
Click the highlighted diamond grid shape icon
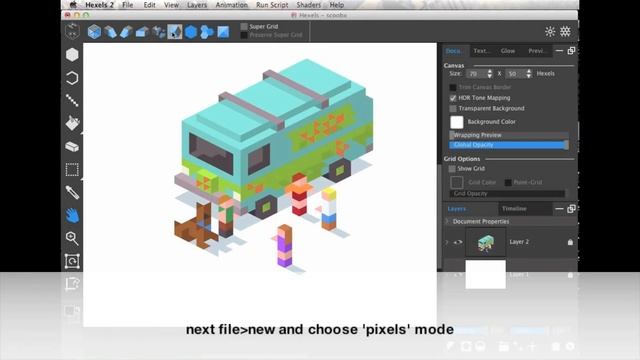[175, 32]
